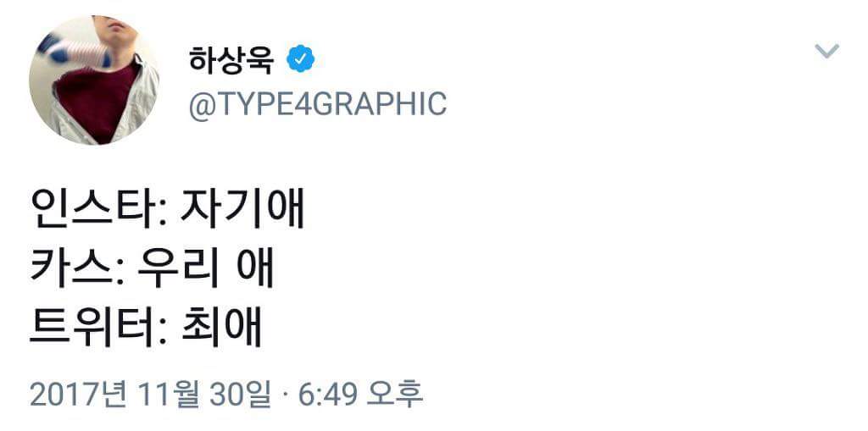This screenshot has width=868, height=431.
Task: Open 하상욱's profile picture
Action: (x=94, y=80)
